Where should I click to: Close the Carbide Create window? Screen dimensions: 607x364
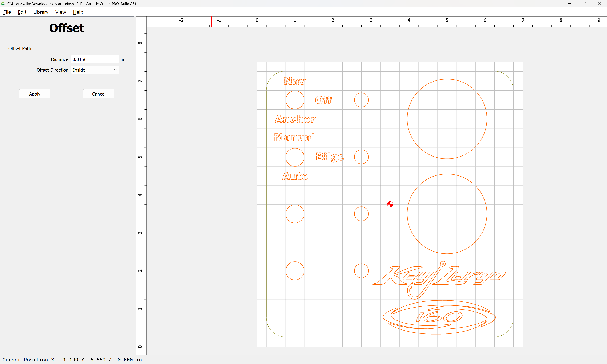[599, 4]
